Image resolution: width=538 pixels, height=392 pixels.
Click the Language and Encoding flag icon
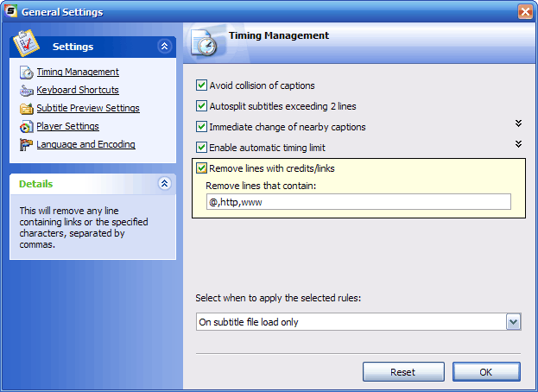pyautogui.click(x=27, y=145)
